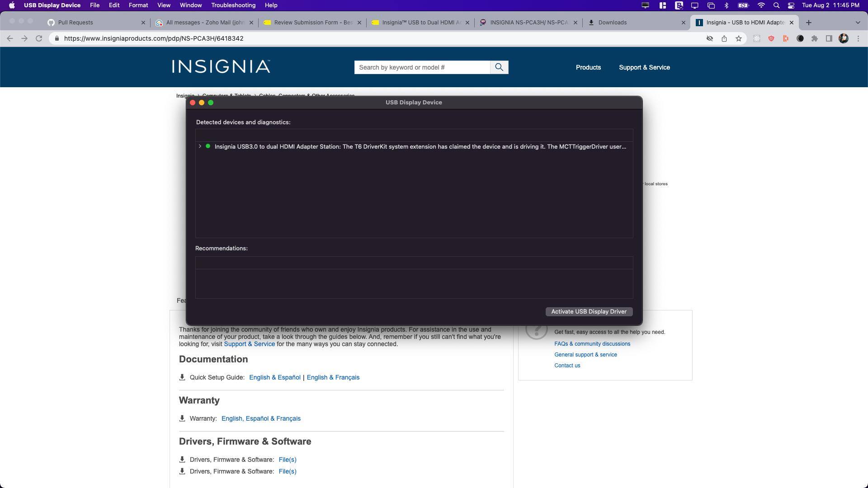
Task: Open the tab list chevron dropdown
Action: [x=857, y=22]
